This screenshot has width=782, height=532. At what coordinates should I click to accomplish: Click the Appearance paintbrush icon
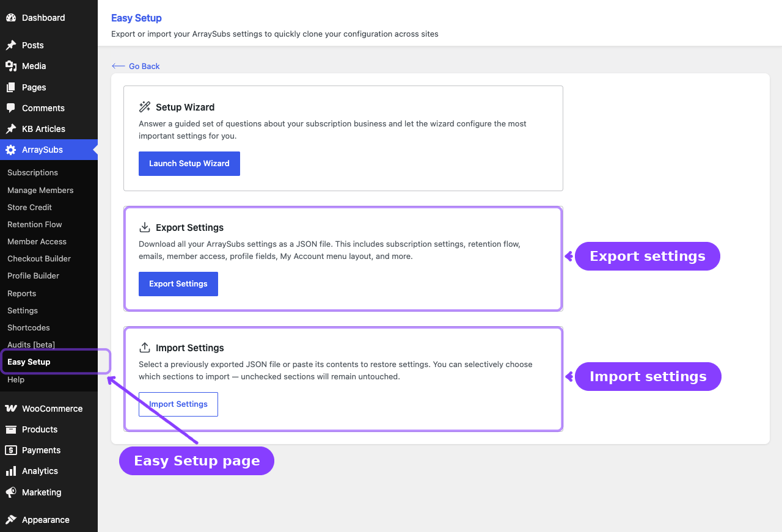(11, 520)
